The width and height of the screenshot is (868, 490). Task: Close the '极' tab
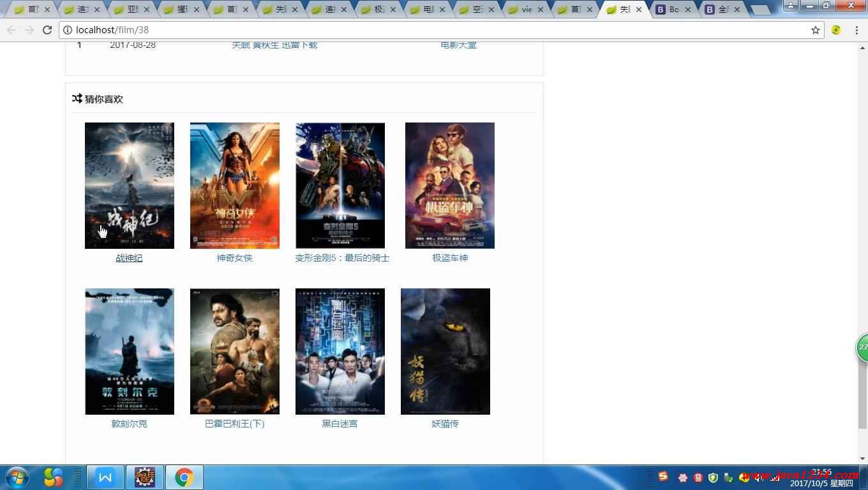[394, 10]
